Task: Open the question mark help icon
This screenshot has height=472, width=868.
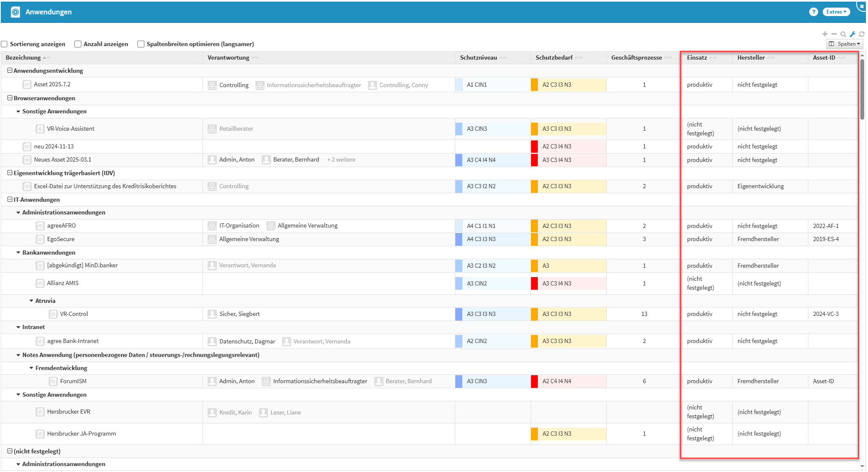Action: point(813,12)
